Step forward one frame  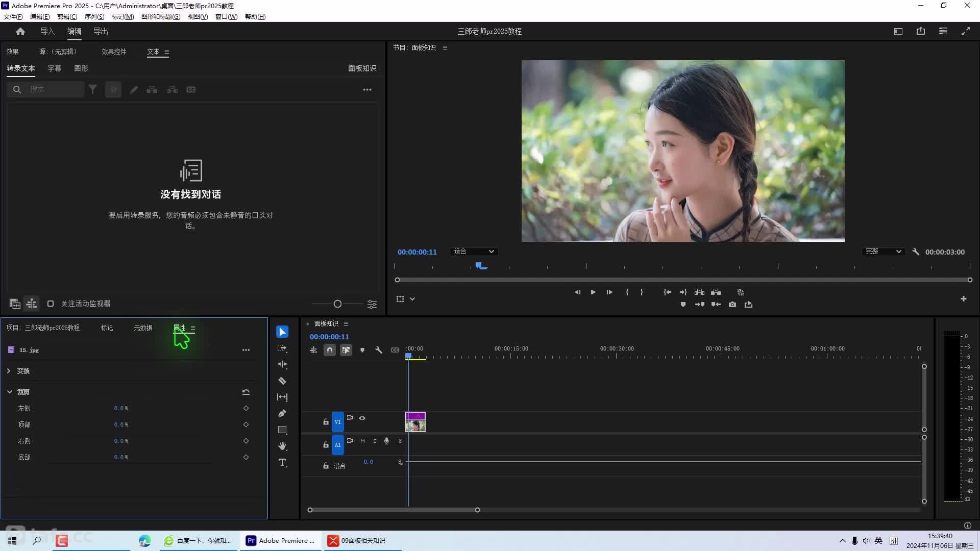tap(609, 292)
